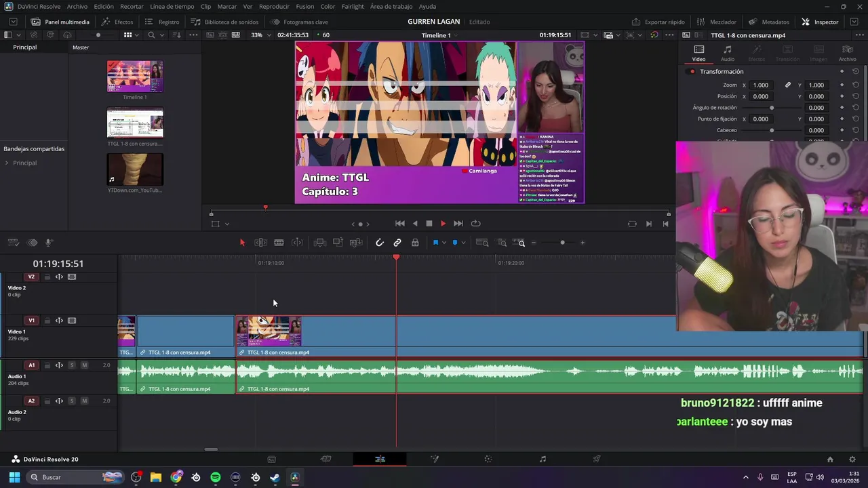
Task: Enable Dynamic trim mode icon
Action: tap(297, 243)
